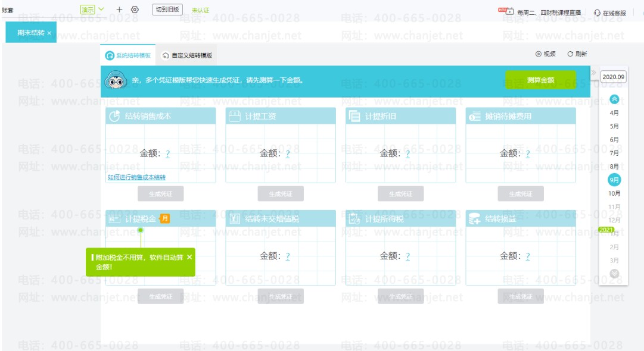Click 生成凭证 under 结转销售成本
The width and height of the screenshot is (644, 351).
pyautogui.click(x=161, y=194)
